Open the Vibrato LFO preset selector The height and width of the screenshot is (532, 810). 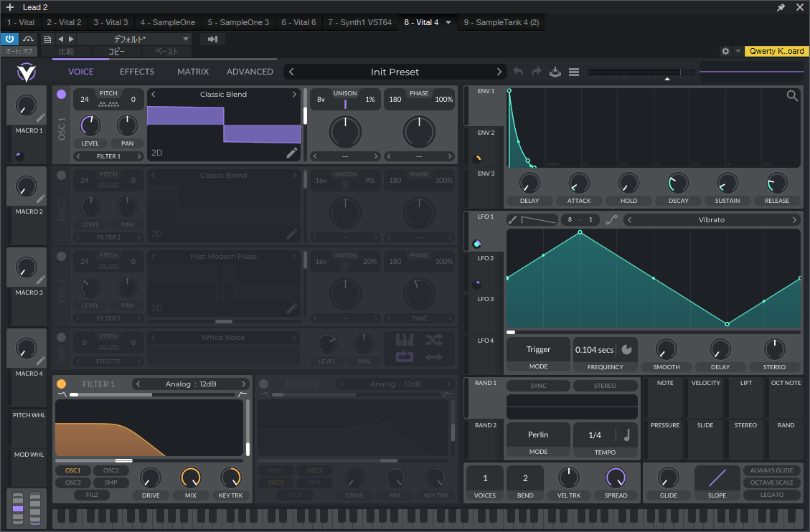click(711, 219)
